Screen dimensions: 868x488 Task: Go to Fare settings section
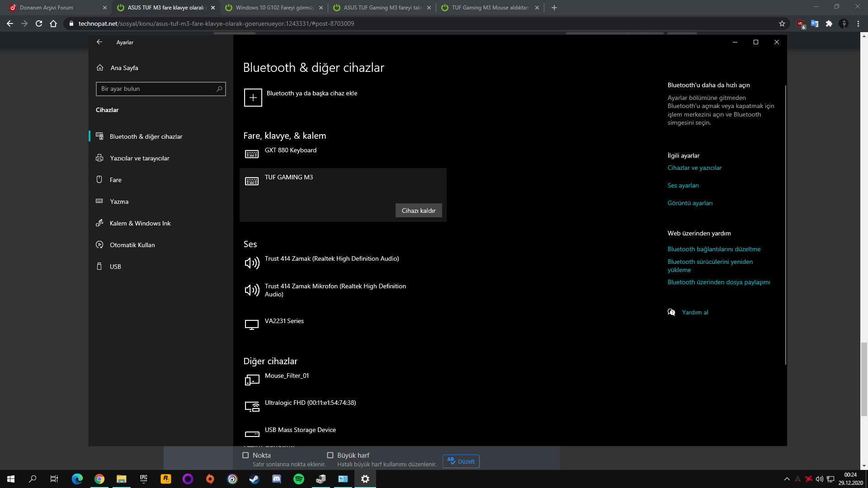point(115,180)
